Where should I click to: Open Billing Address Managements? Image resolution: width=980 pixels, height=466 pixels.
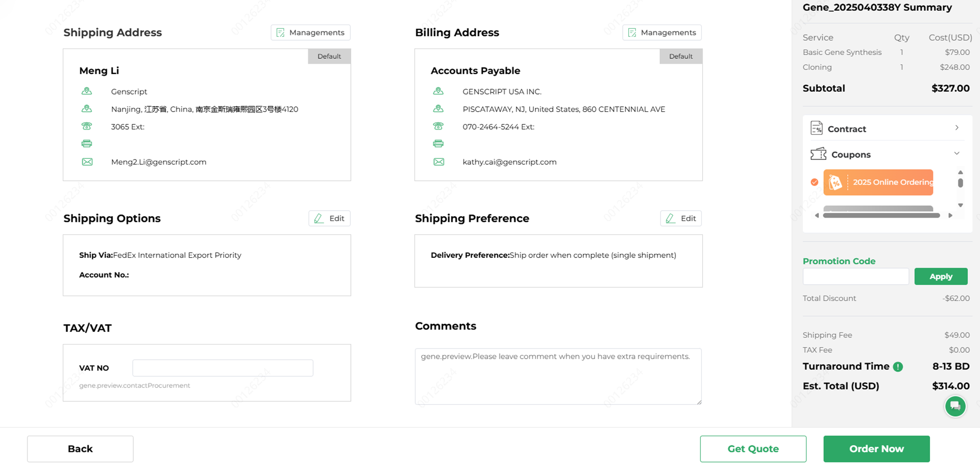point(662,32)
